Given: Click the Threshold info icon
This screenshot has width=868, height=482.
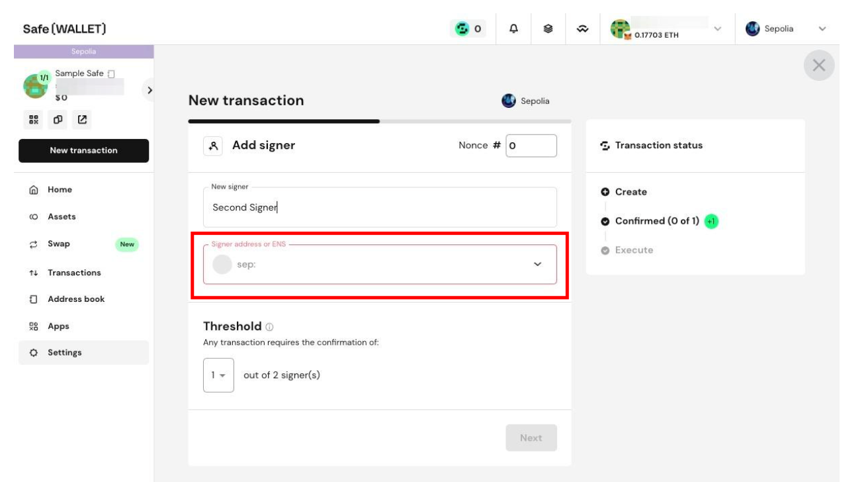Looking at the screenshot, I should [269, 327].
